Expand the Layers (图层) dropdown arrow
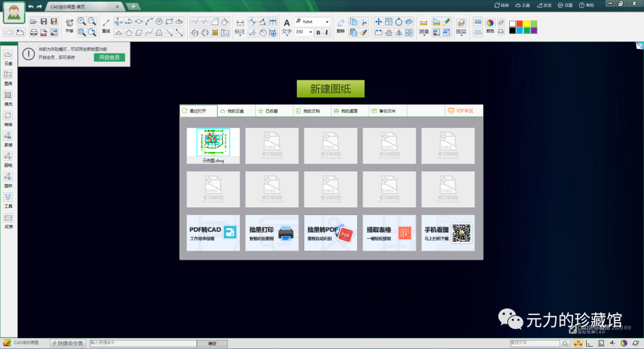 (461, 36)
